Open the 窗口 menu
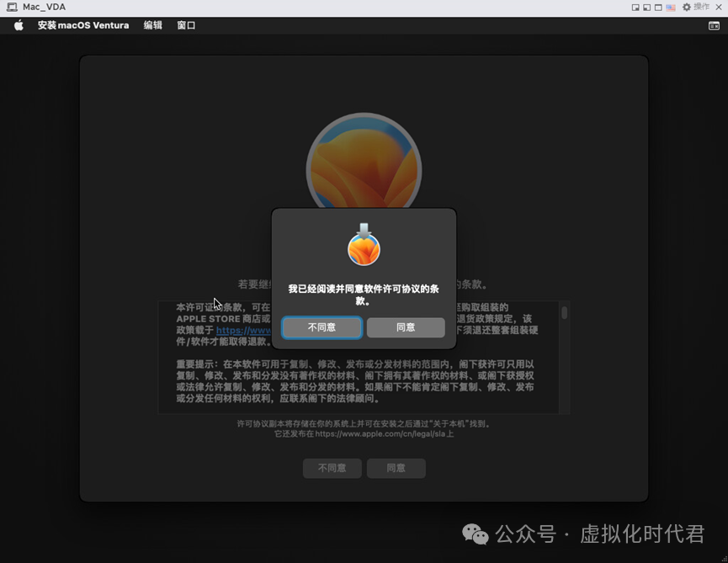 click(x=186, y=25)
